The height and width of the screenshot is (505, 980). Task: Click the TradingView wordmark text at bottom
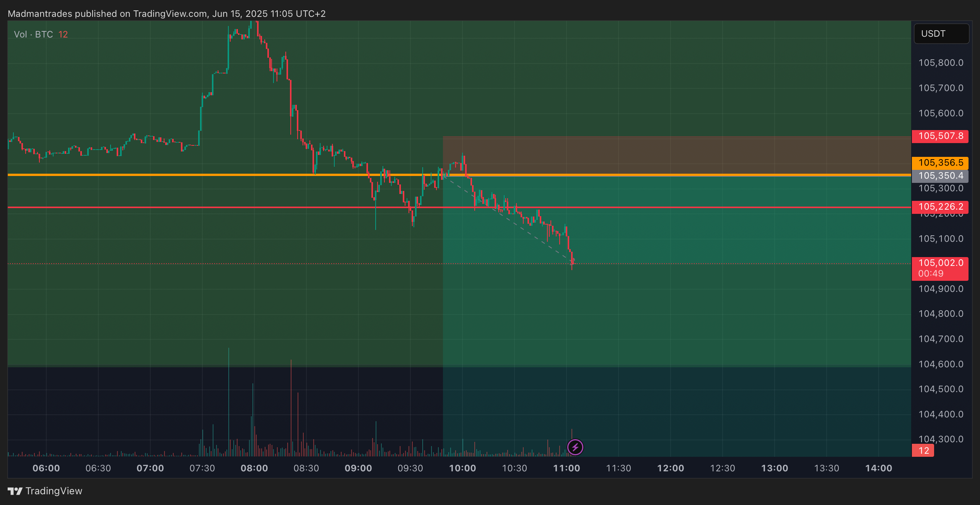54,491
